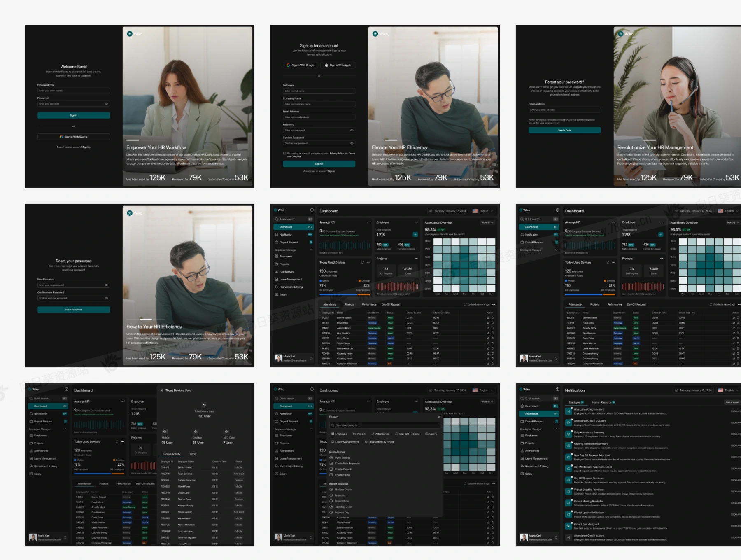This screenshot has width=741, height=560.
Task: Click the plus icon for Create New Employee
Action: tap(331, 464)
